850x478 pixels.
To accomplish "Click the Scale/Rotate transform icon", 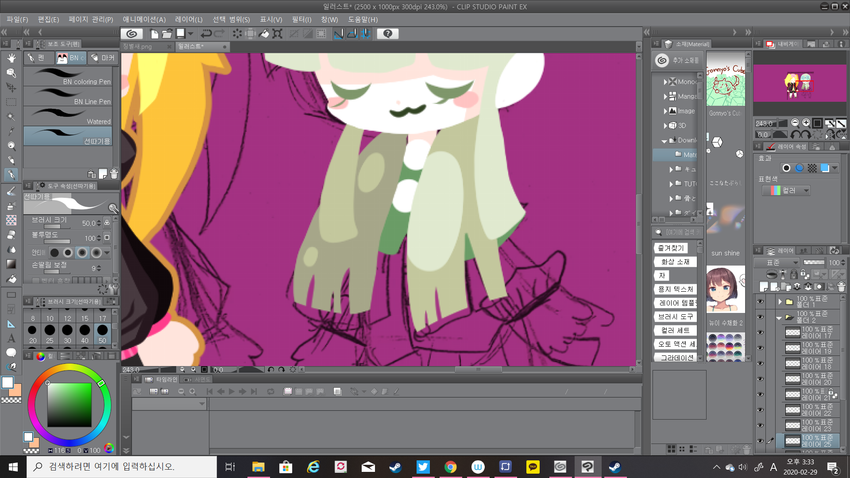I will click(x=277, y=34).
